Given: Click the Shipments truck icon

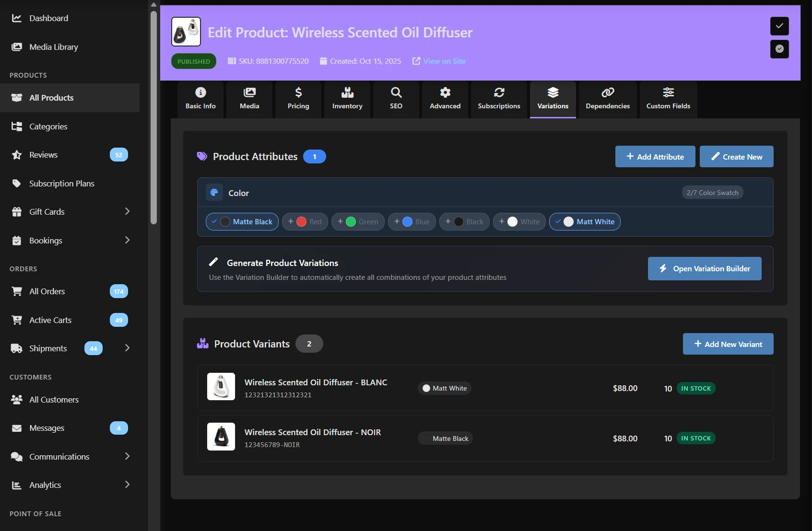Looking at the screenshot, I should pyautogui.click(x=17, y=348).
